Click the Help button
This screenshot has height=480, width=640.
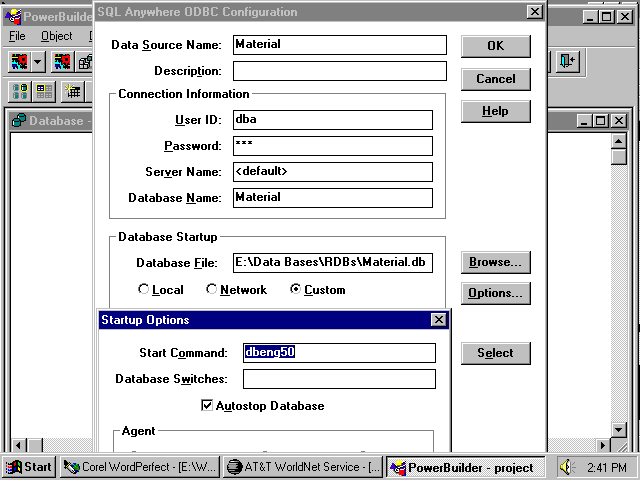(496, 111)
